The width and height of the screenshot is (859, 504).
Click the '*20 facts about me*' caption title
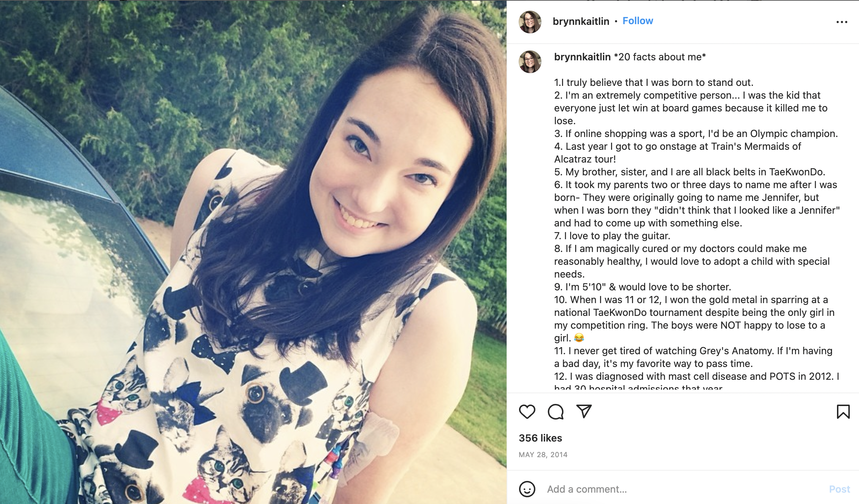coord(660,57)
